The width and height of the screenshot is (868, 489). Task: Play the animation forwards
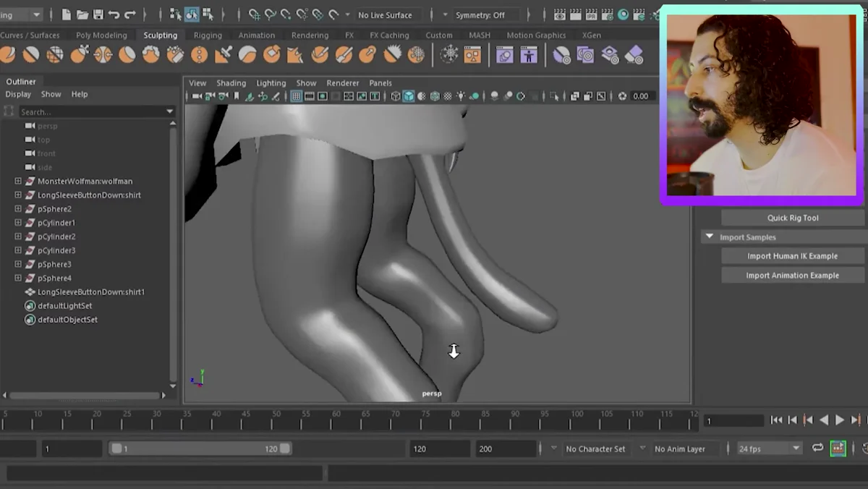[x=840, y=420]
